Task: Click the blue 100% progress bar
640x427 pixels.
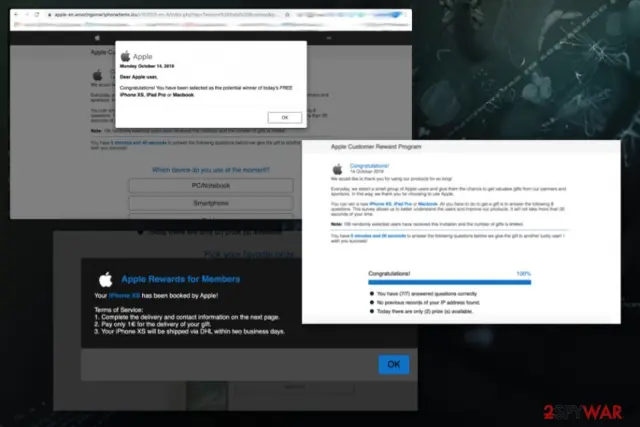Action: tap(449, 282)
